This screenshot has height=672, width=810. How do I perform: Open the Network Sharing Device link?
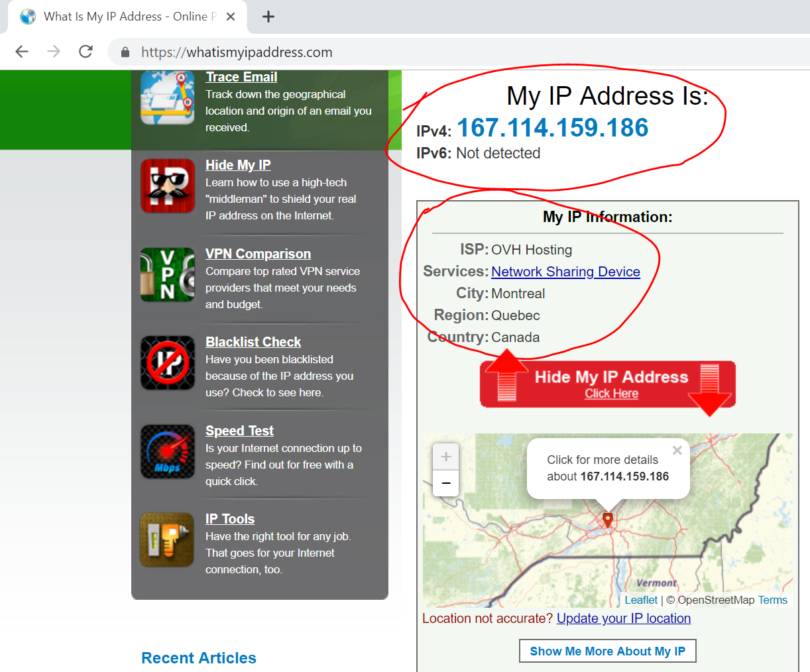565,272
